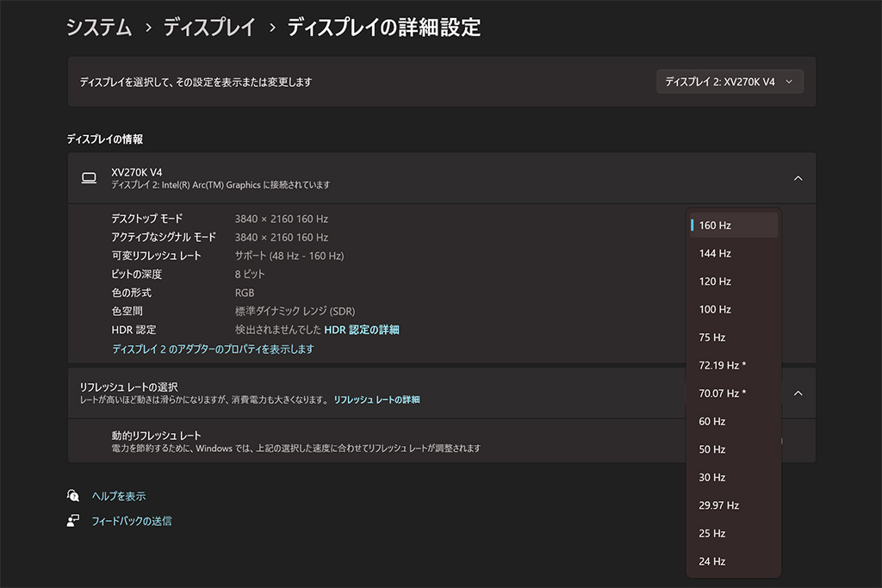Pick 100 Hz from the dropdown list
This screenshot has width=882, height=588.
pyautogui.click(x=734, y=310)
